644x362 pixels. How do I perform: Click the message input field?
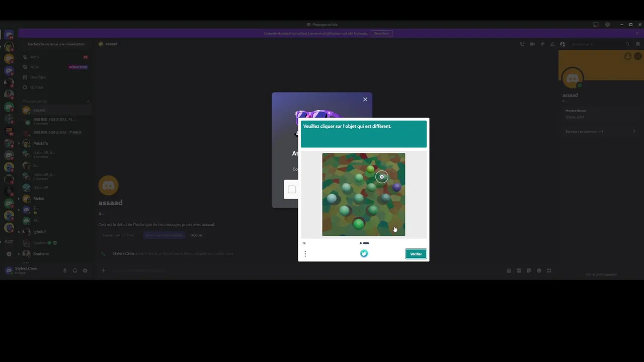(x=307, y=270)
